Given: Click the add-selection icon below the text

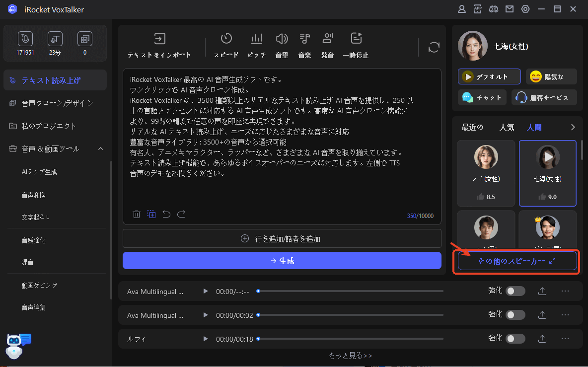Looking at the screenshot, I should click(151, 214).
